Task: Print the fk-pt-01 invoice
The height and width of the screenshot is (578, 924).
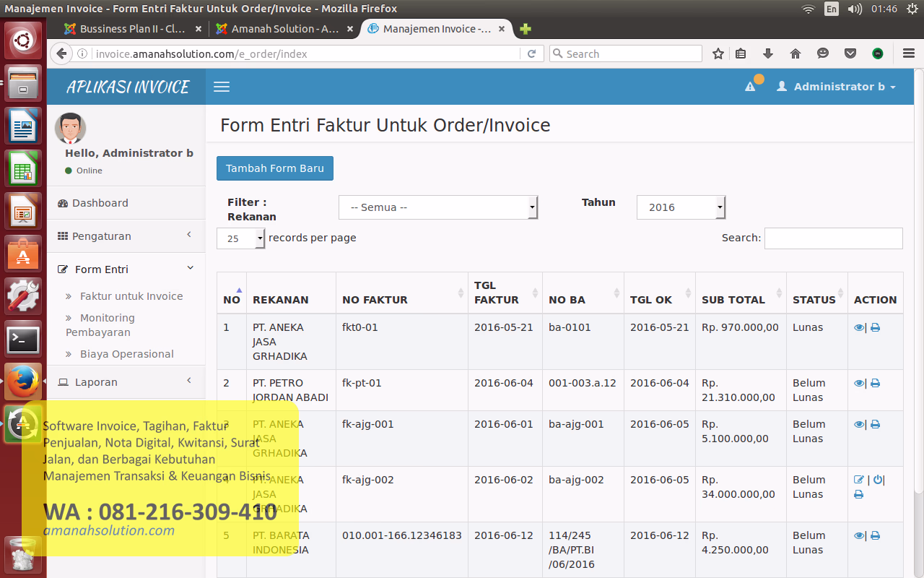Action: 875,383
